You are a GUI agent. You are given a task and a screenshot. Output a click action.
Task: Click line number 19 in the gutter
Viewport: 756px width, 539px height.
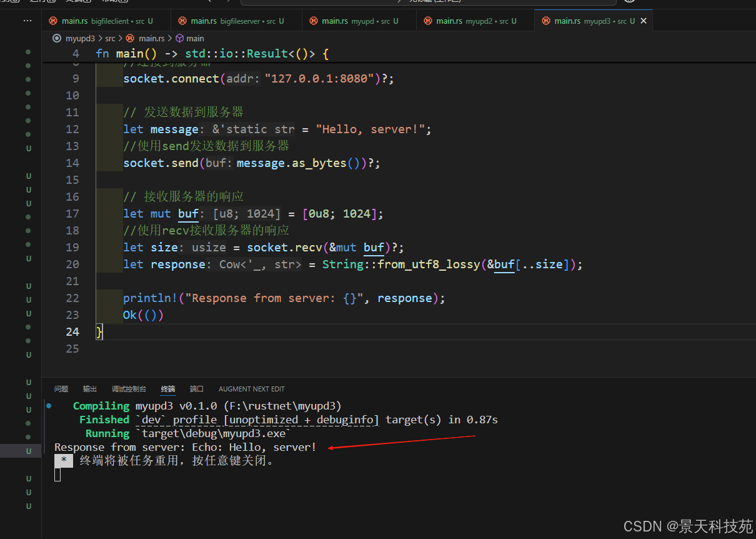[x=72, y=248]
